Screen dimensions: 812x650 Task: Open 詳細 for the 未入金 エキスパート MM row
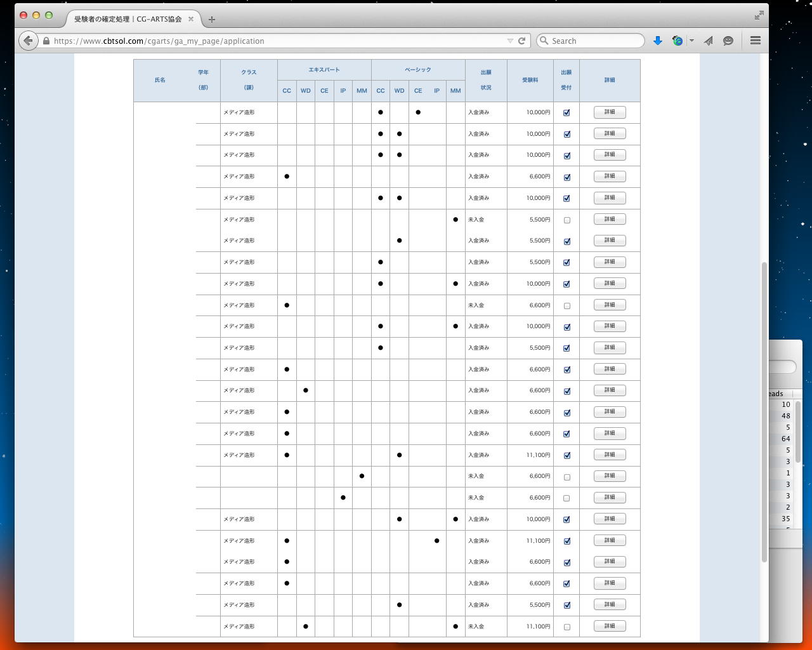pos(610,476)
